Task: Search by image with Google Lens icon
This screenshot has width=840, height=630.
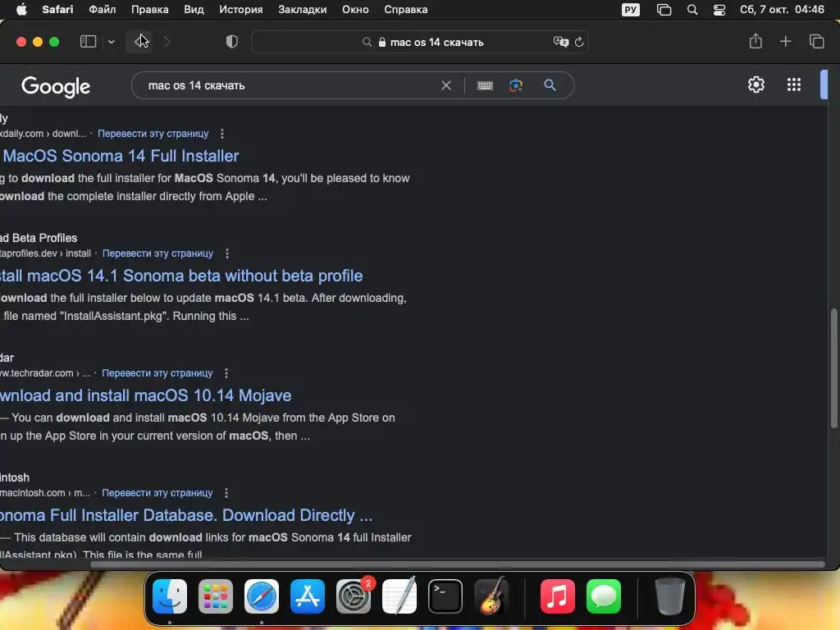Action: coord(516,85)
